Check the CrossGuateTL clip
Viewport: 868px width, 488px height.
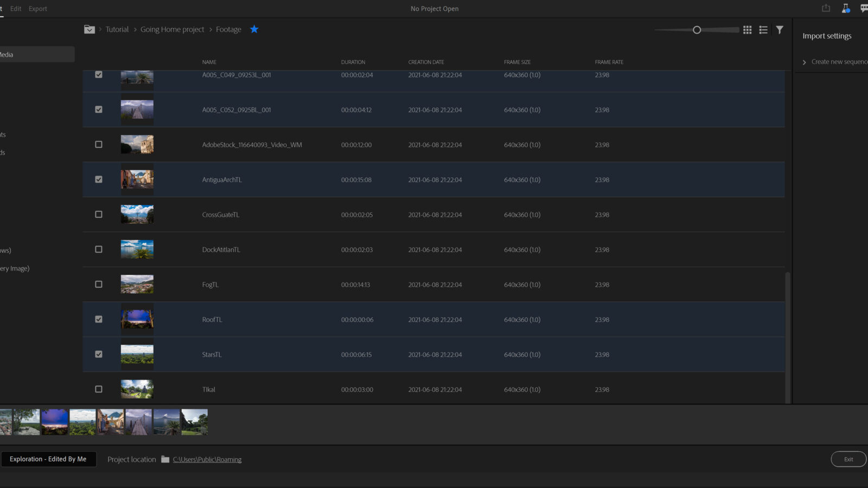point(99,215)
